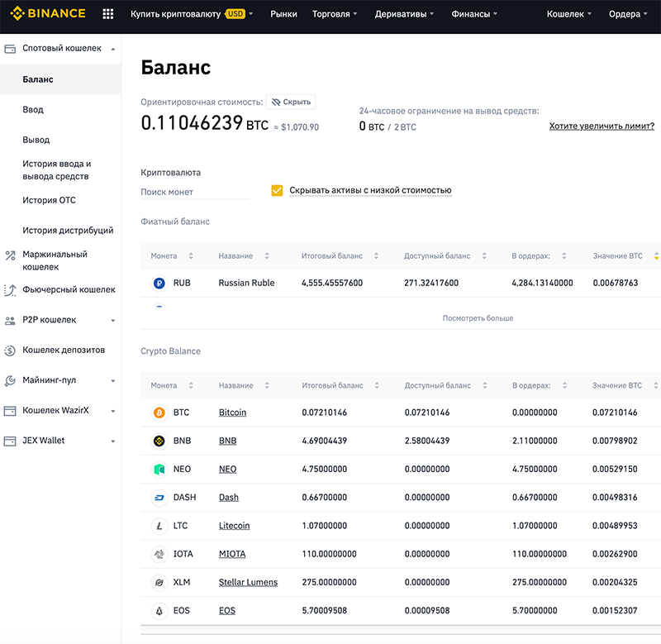Screen dimensions: 661x644
Task: Click Посмотреть больше link
Action: (478, 318)
